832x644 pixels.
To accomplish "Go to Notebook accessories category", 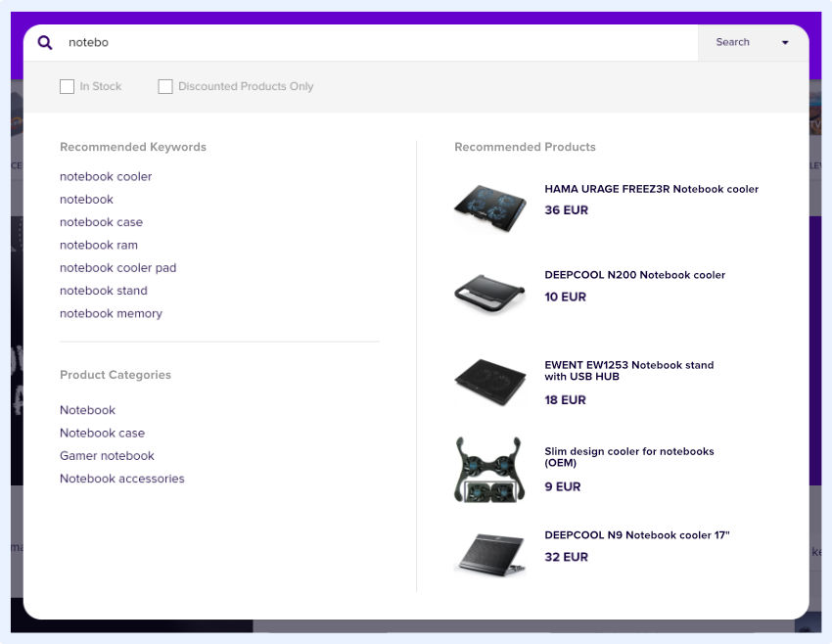I will pyautogui.click(x=121, y=479).
